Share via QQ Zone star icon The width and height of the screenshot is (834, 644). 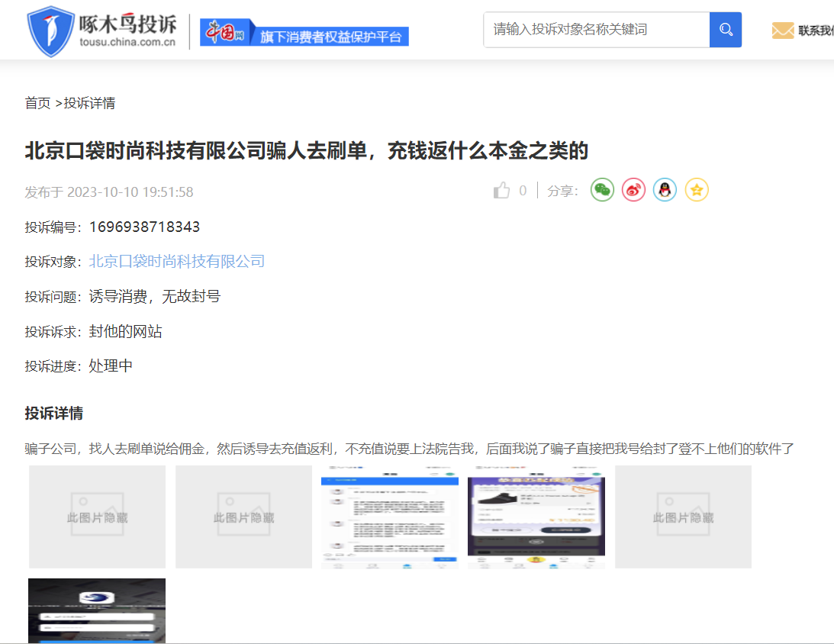coord(697,190)
